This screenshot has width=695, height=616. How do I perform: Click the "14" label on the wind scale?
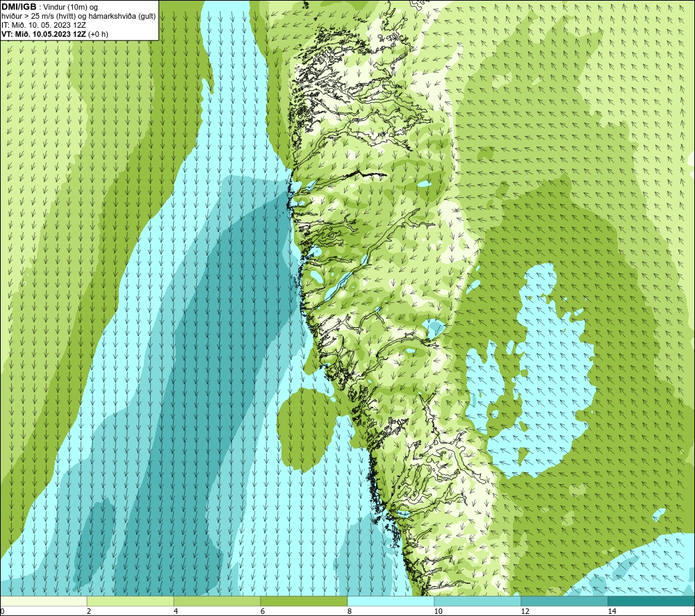[x=612, y=611]
